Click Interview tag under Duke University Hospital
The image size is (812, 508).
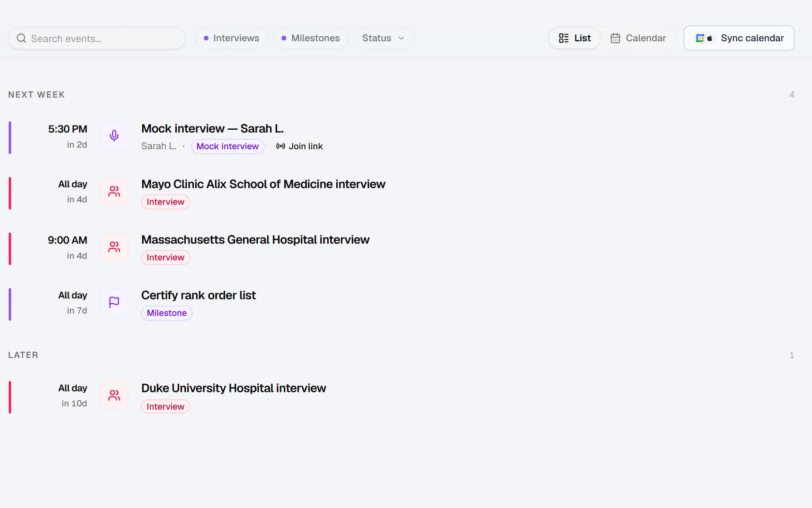165,406
